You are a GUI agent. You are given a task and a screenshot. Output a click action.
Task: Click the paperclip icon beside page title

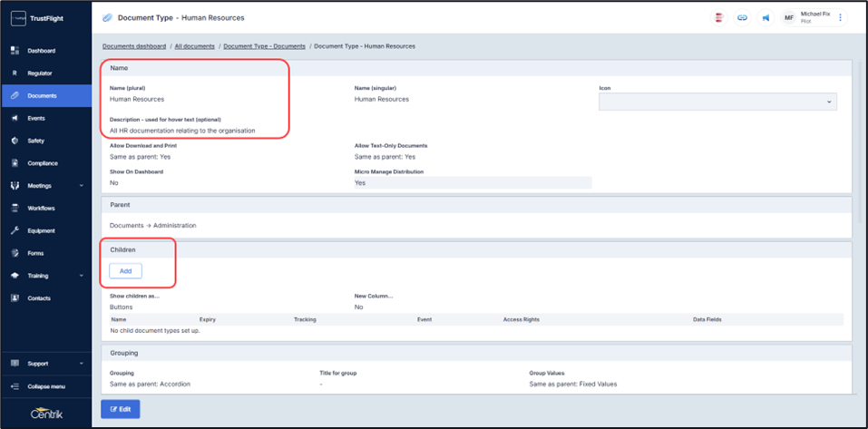coord(107,18)
